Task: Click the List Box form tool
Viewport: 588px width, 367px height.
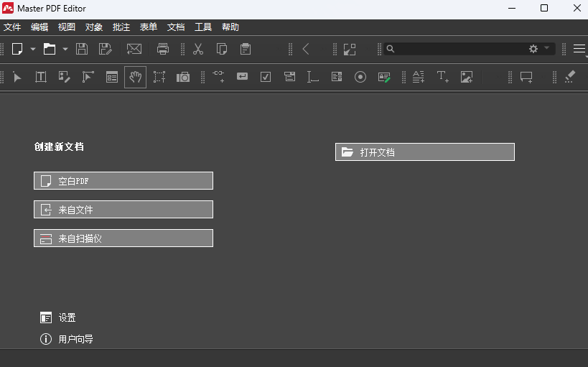Action: [x=337, y=77]
